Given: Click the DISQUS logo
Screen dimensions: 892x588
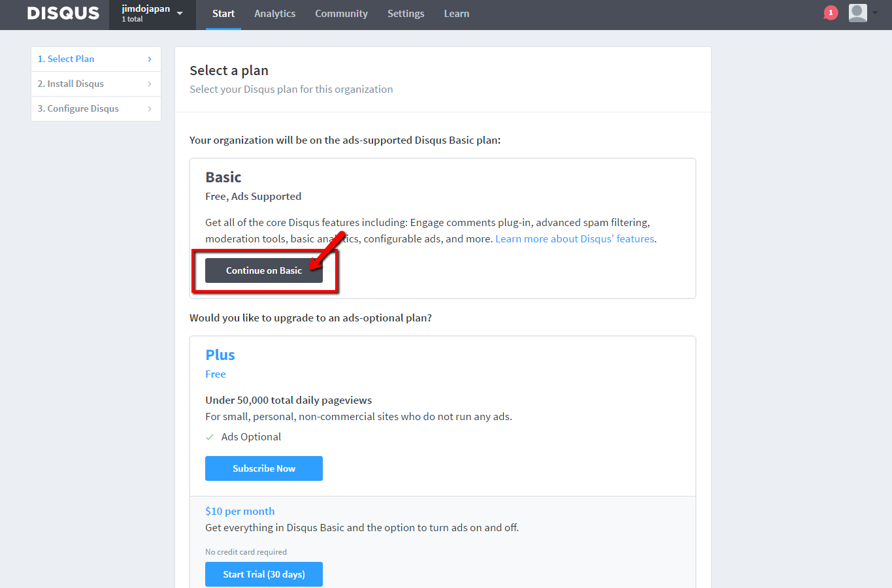Looking at the screenshot, I should [x=62, y=13].
